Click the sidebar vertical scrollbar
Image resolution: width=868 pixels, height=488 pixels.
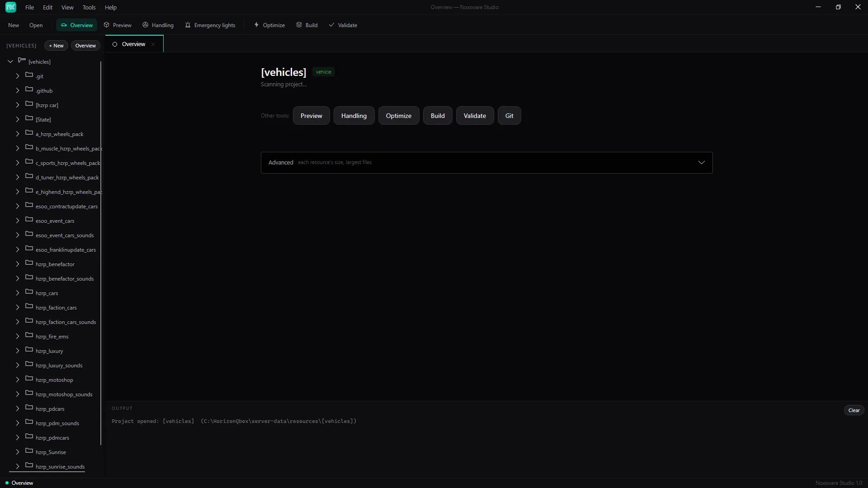[101, 253]
